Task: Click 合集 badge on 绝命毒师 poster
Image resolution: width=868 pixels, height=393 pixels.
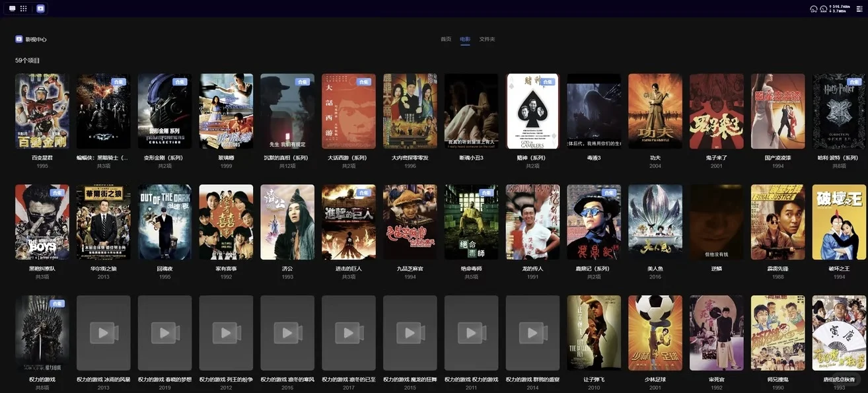Action: tap(486, 193)
